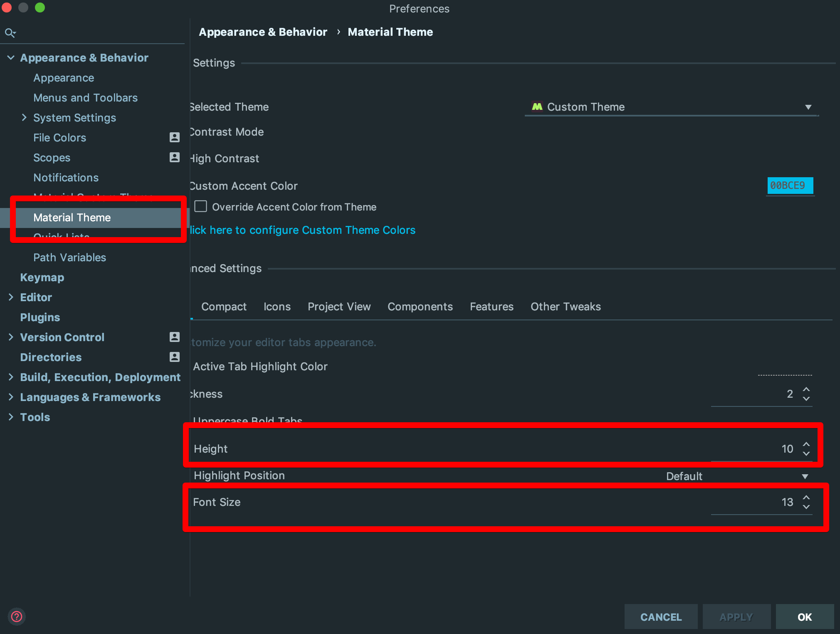The image size is (840, 634).
Task: Switch to the Other Tweaks tab
Action: pyautogui.click(x=566, y=307)
